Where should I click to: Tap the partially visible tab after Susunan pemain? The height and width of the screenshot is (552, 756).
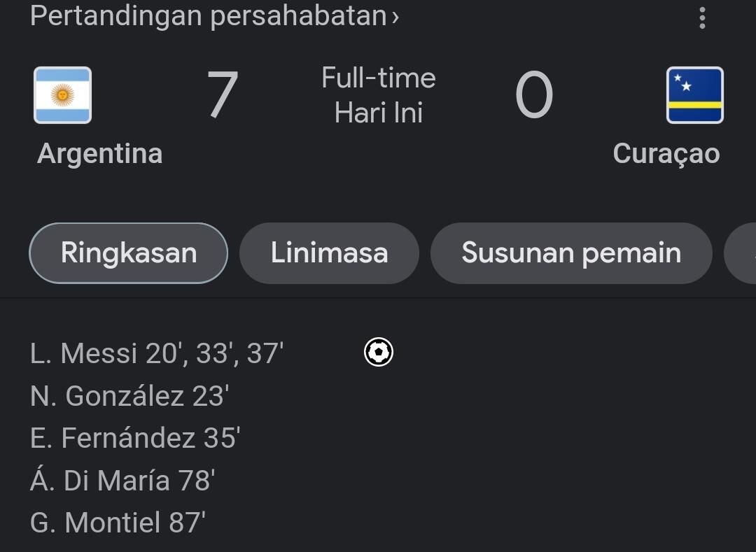coord(742,253)
